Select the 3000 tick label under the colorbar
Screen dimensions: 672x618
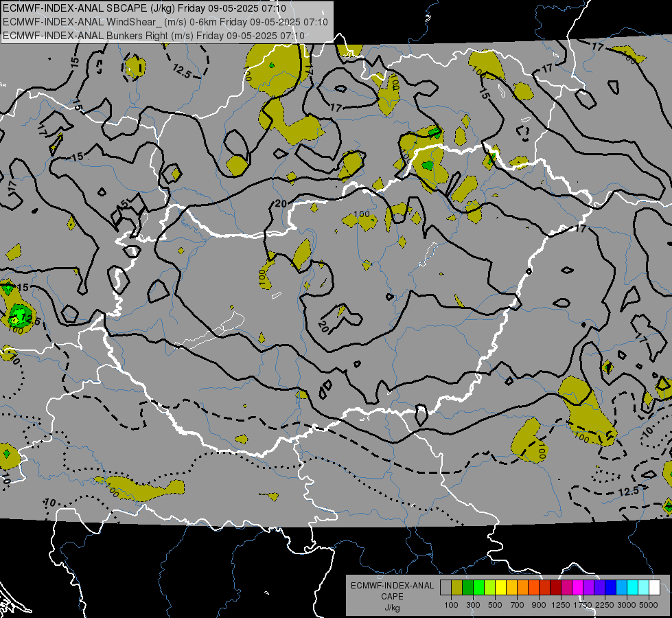[627, 605]
